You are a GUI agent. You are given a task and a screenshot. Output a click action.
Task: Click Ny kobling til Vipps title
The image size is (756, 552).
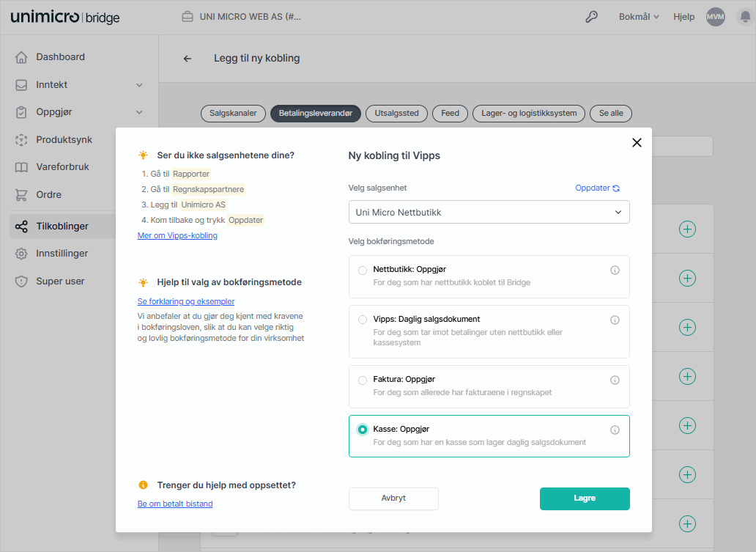tap(394, 156)
